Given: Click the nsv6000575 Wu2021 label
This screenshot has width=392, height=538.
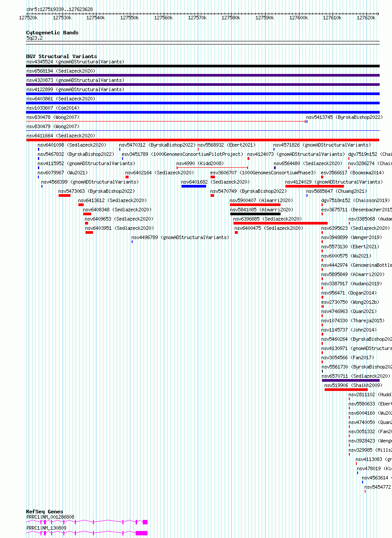Looking at the screenshot, I should 346,256.
